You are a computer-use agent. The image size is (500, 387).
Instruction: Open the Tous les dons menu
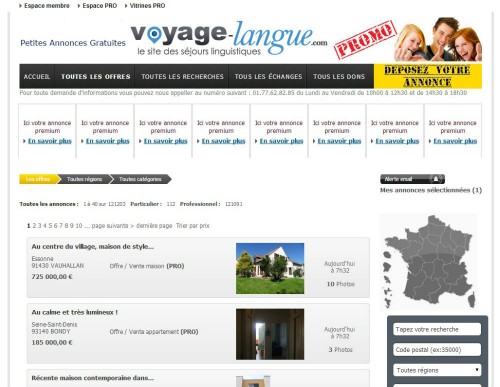click(x=339, y=76)
